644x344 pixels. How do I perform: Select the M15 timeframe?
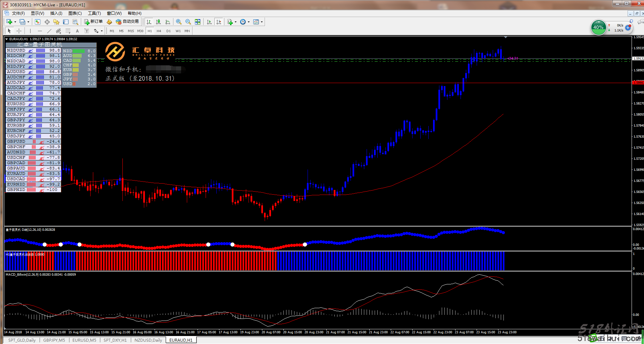point(131,31)
